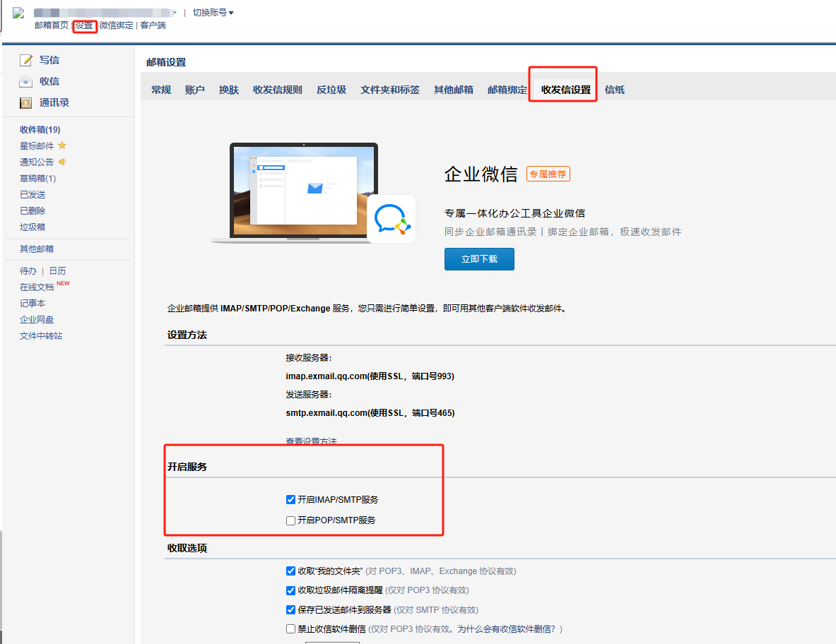Open the 微信绑定 link
This screenshot has height=644, width=836.
pos(116,25)
